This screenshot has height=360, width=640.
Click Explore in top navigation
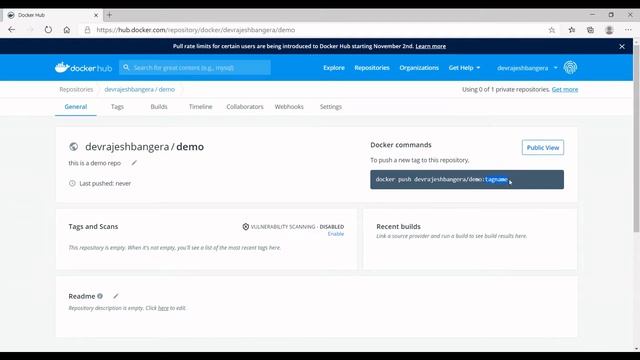[334, 68]
